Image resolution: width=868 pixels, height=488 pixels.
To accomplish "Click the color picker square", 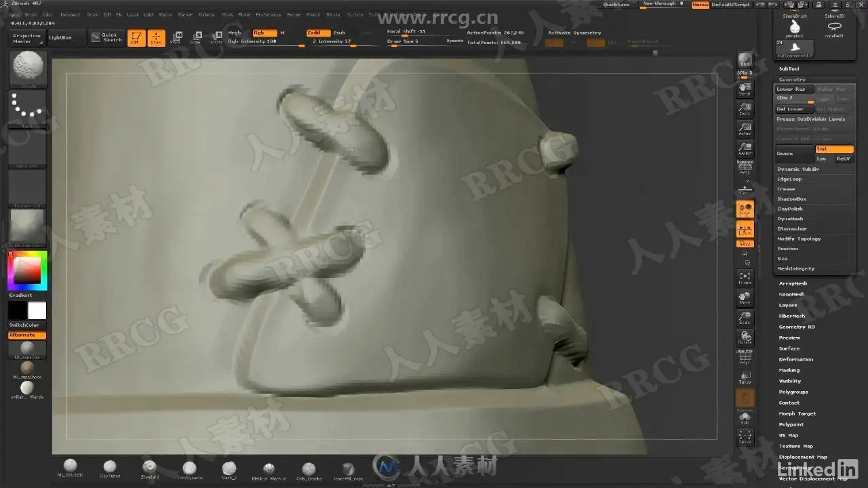I will point(27,271).
